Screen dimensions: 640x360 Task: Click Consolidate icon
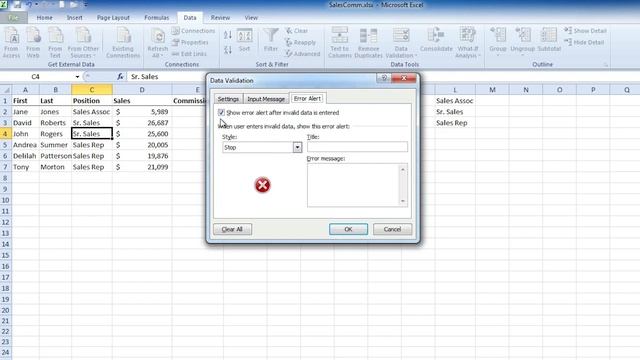[x=436, y=40]
